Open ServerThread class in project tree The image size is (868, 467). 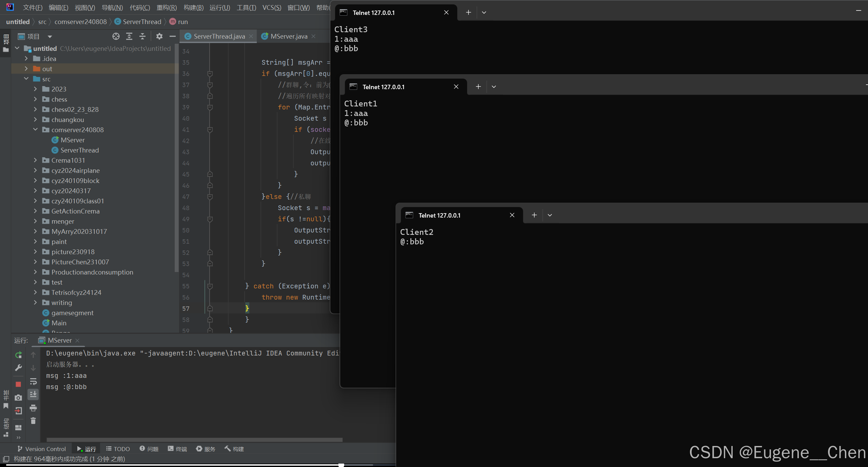click(x=79, y=150)
